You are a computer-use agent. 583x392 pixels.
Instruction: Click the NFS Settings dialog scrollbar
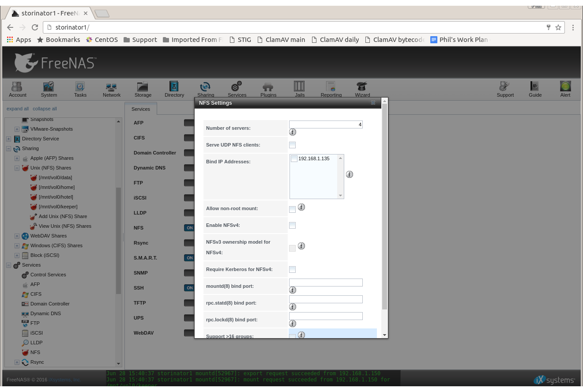pos(384,207)
